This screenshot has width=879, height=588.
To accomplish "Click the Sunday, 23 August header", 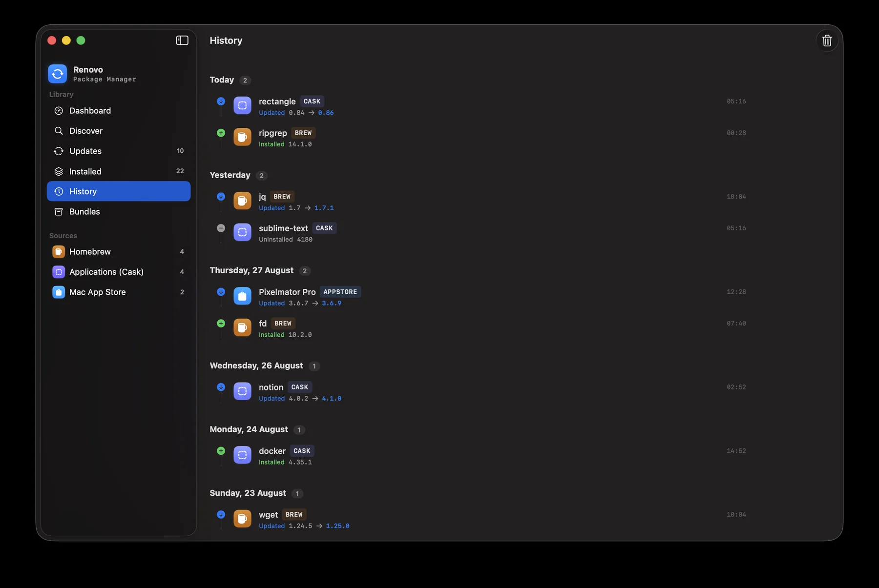I will (248, 493).
